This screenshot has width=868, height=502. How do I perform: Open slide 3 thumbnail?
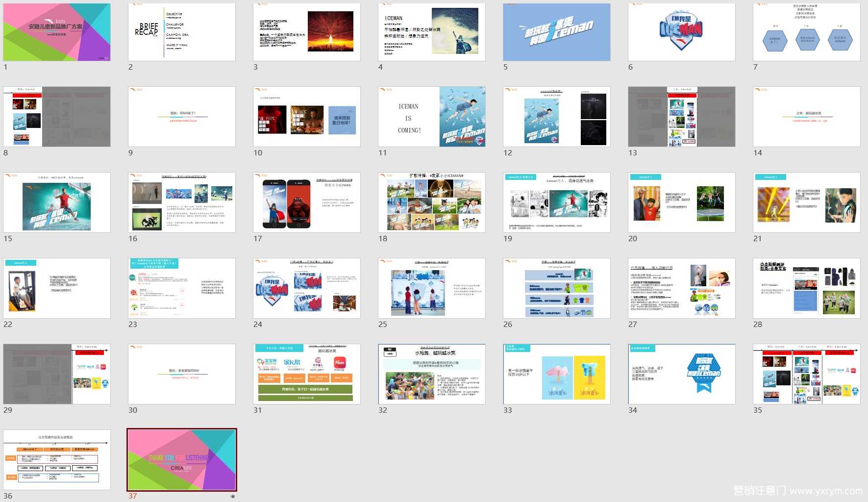307,32
